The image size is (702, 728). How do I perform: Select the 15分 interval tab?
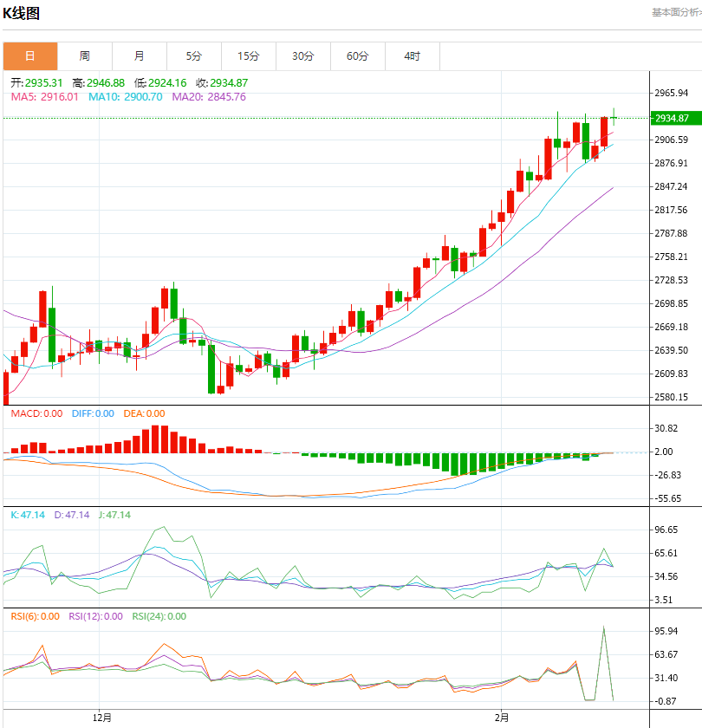249,56
